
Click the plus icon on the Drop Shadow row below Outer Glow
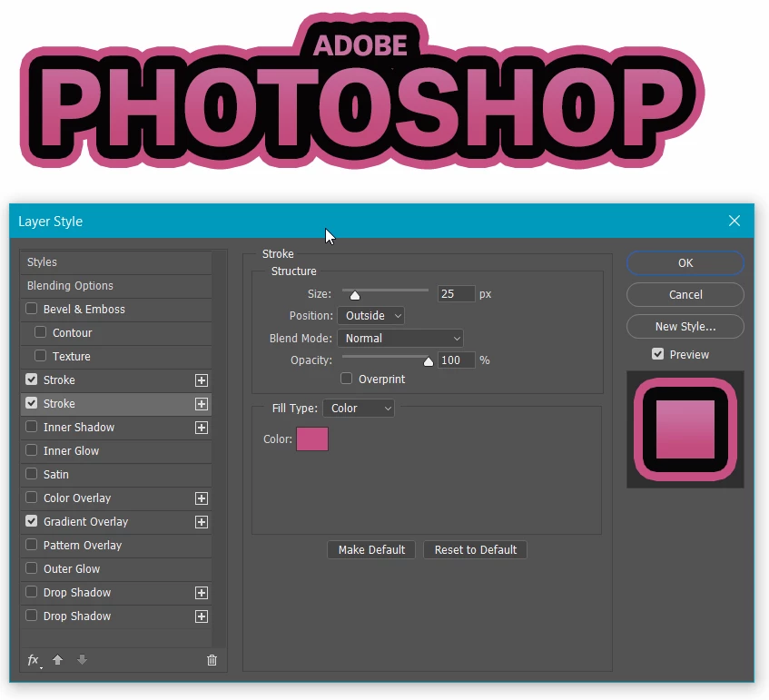click(x=201, y=593)
